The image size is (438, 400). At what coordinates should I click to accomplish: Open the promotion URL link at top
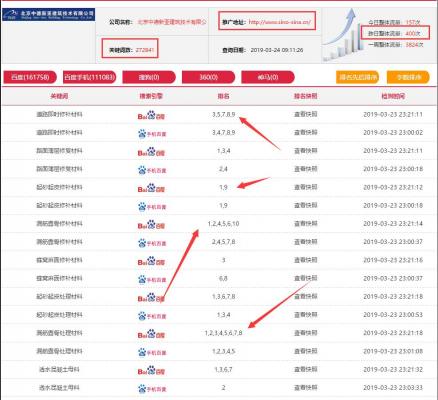pos(280,22)
